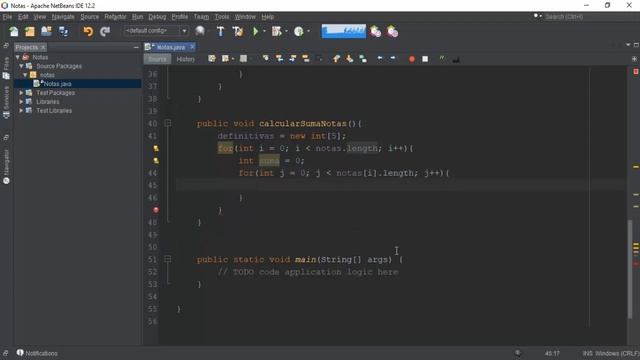Image resolution: width=640 pixels, height=360 pixels.
Task: Expand the Test Libraries node
Action: pyautogui.click(x=21, y=111)
